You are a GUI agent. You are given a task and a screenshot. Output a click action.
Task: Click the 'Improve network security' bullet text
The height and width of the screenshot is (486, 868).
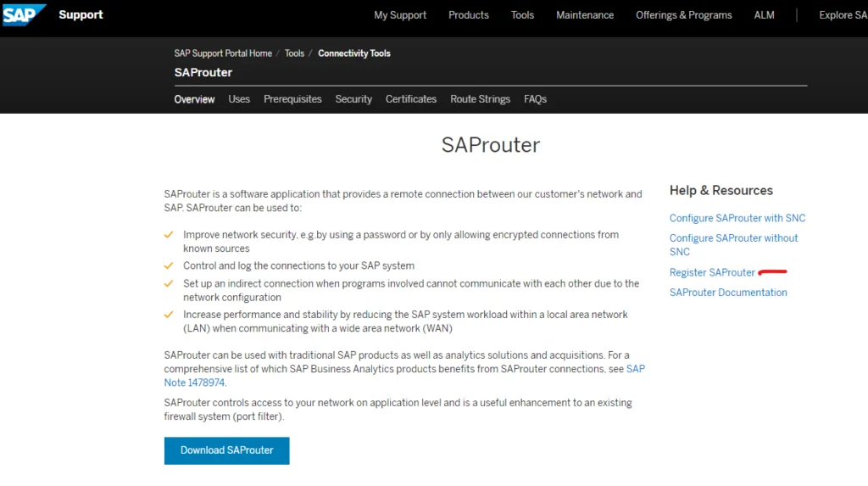click(x=401, y=242)
